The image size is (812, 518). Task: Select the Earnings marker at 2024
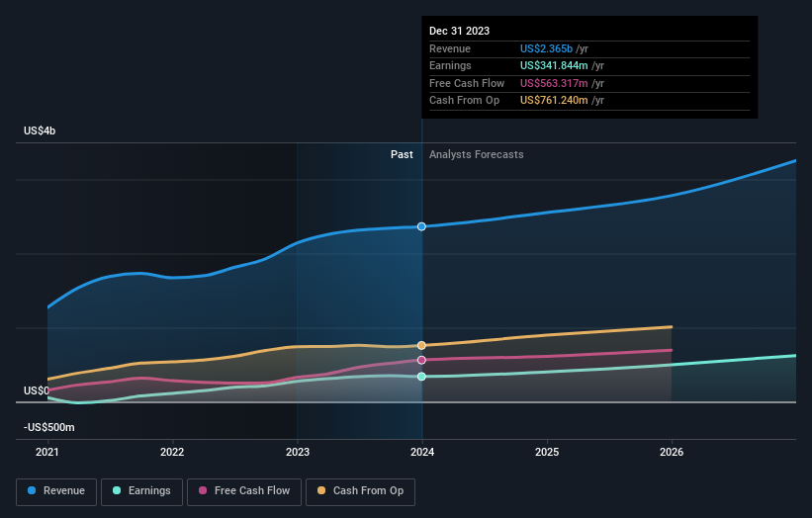(x=421, y=377)
